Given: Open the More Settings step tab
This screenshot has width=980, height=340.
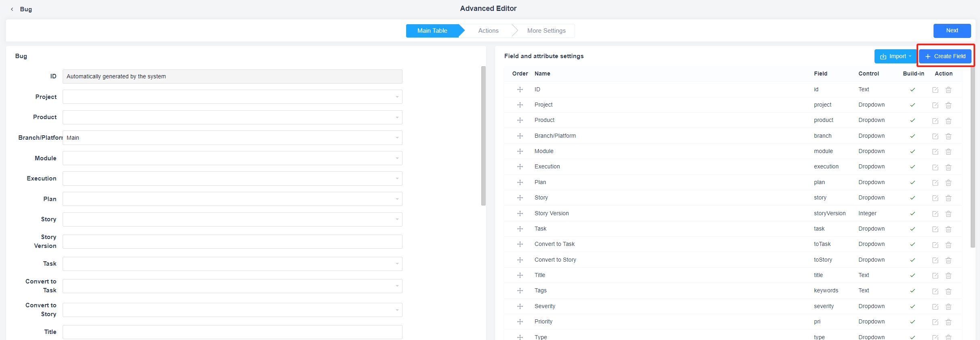Looking at the screenshot, I should [x=546, y=31].
